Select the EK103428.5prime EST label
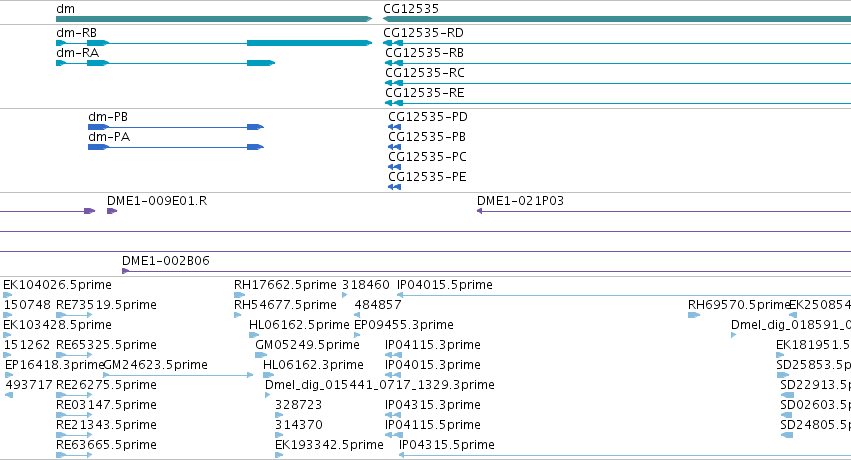The height and width of the screenshot is (460, 851). [58, 325]
